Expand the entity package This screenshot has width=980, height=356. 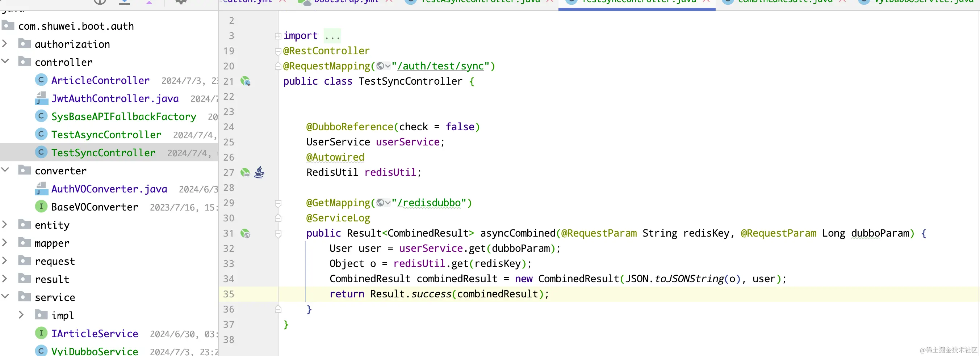coord(5,225)
